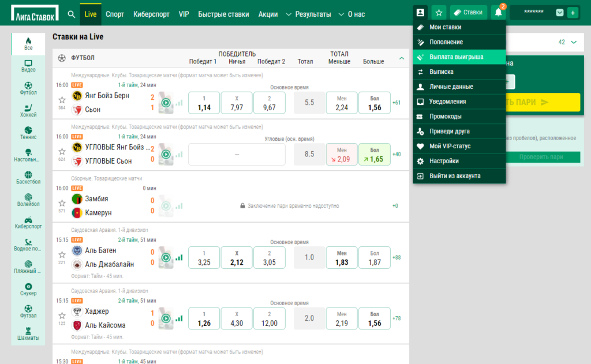Switch to the Спорт tab
Image resolution: width=591 pixels, height=364 pixels.
pos(115,14)
